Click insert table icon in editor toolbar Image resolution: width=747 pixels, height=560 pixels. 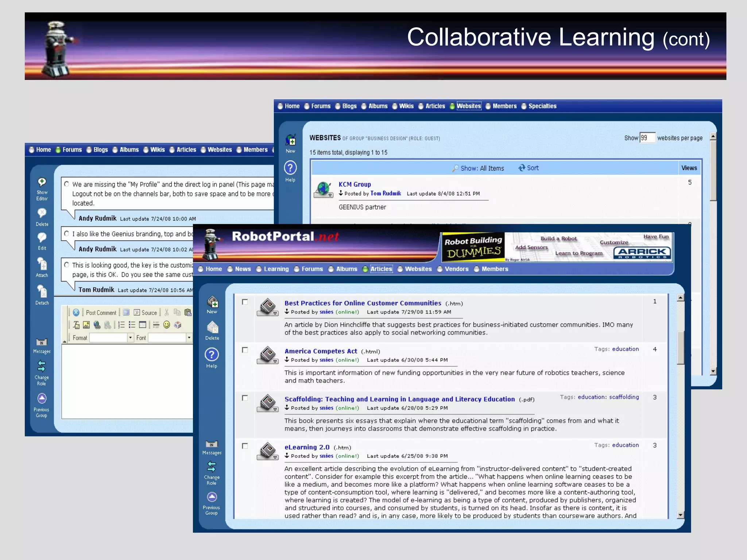pos(143,325)
